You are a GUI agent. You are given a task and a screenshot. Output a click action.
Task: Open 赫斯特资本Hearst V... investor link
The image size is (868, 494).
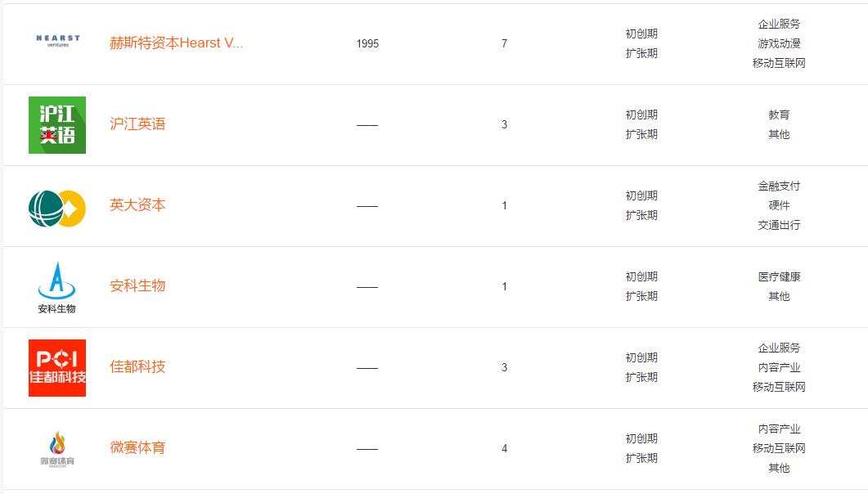tap(176, 43)
